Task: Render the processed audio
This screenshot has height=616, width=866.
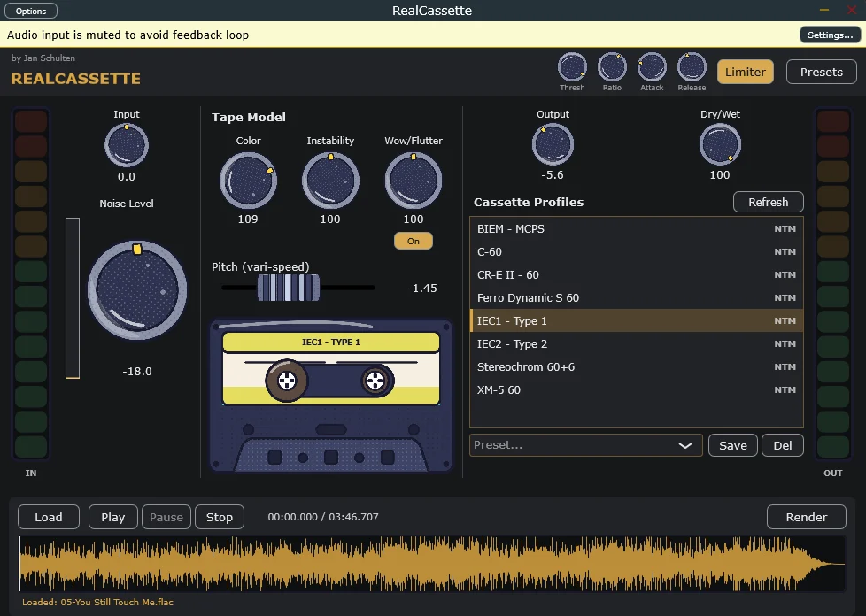Action: click(807, 517)
